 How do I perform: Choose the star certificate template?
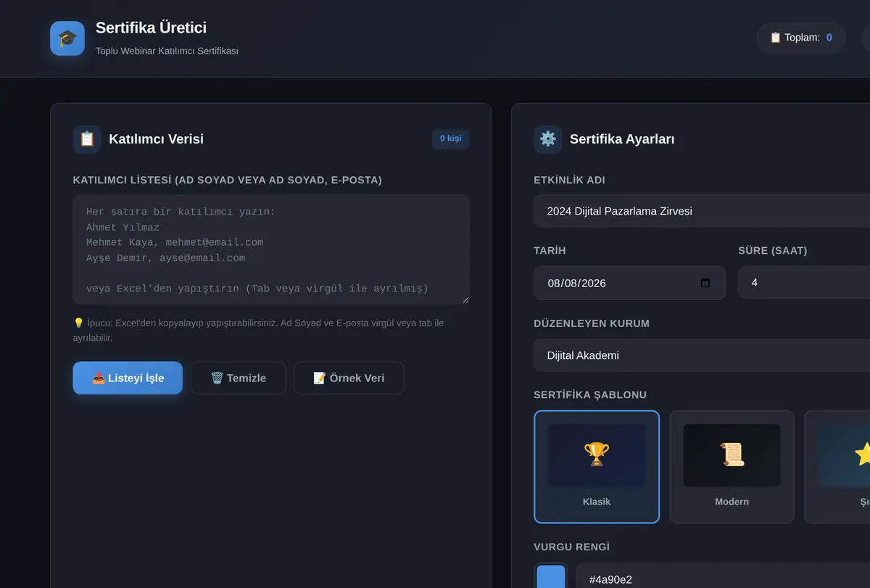837,467
